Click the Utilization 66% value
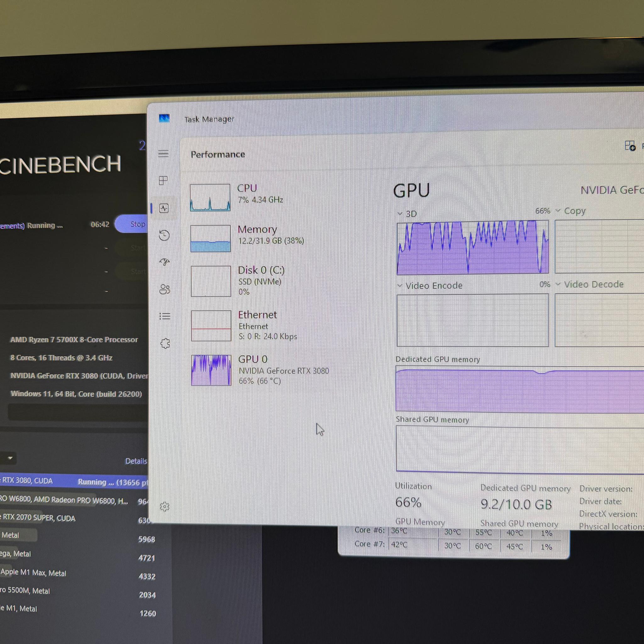The image size is (644, 644). pyautogui.click(x=408, y=502)
